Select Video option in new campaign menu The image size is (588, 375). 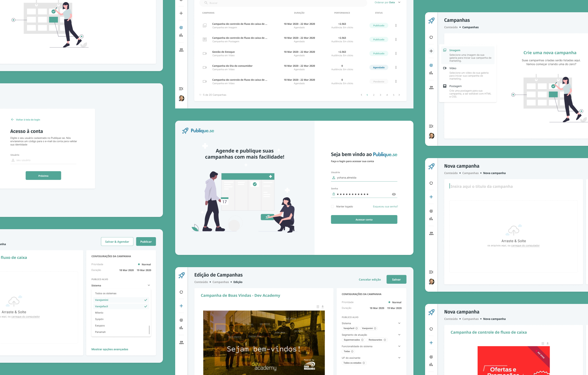point(453,68)
